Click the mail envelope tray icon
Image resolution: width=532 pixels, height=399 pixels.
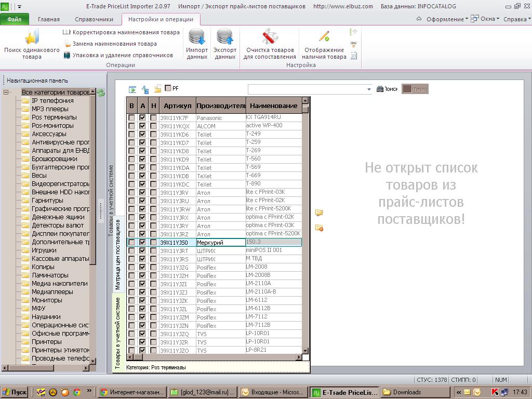click(467, 392)
